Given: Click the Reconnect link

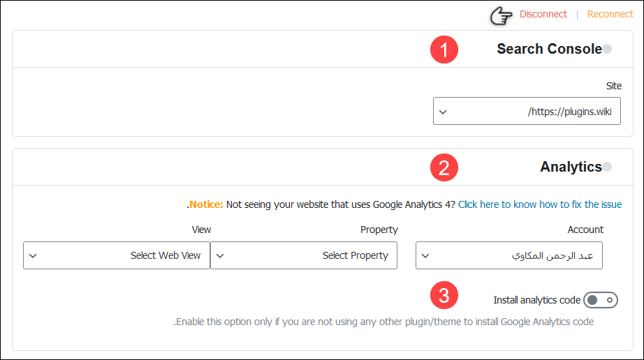Looking at the screenshot, I should point(610,15).
